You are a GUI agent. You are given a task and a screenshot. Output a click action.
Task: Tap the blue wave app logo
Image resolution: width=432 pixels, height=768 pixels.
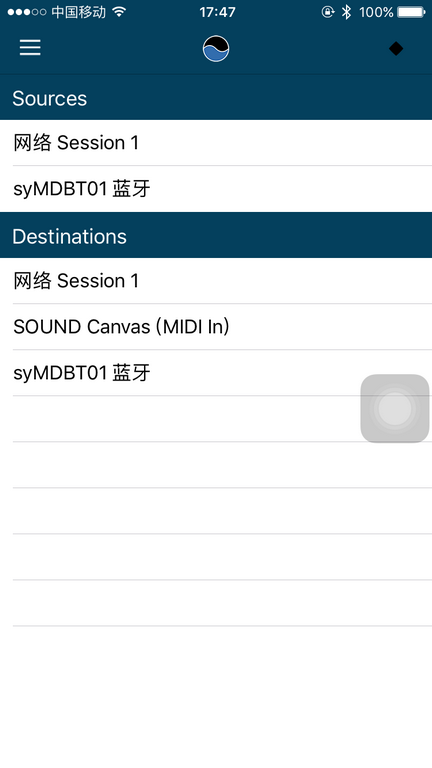(x=216, y=48)
